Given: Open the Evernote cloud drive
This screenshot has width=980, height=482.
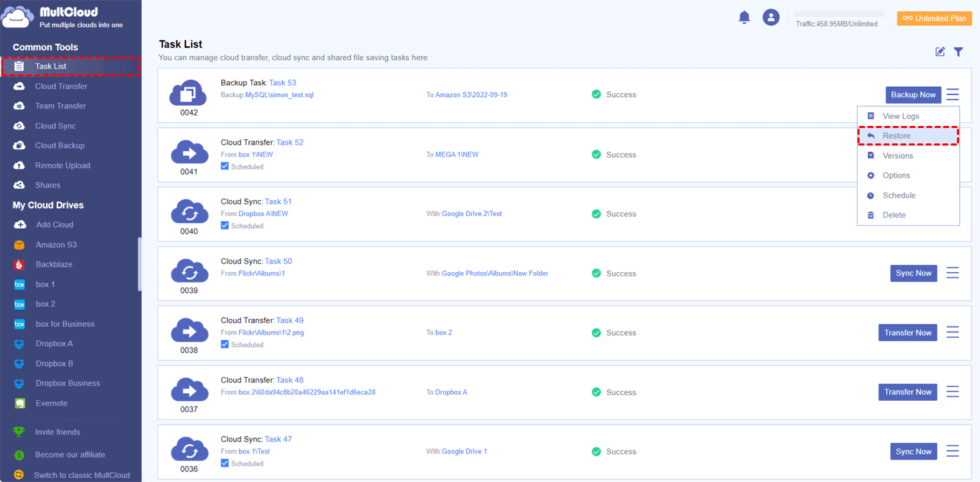Looking at the screenshot, I should point(51,403).
